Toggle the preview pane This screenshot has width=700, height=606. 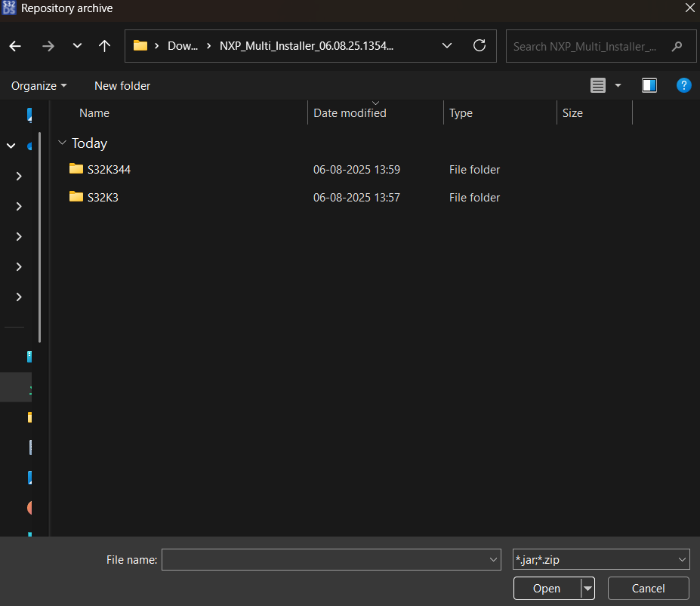tap(649, 85)
